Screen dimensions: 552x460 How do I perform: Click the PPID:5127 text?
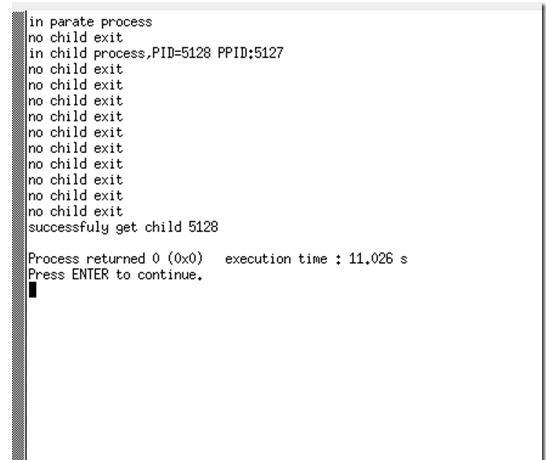click(250, 53)
